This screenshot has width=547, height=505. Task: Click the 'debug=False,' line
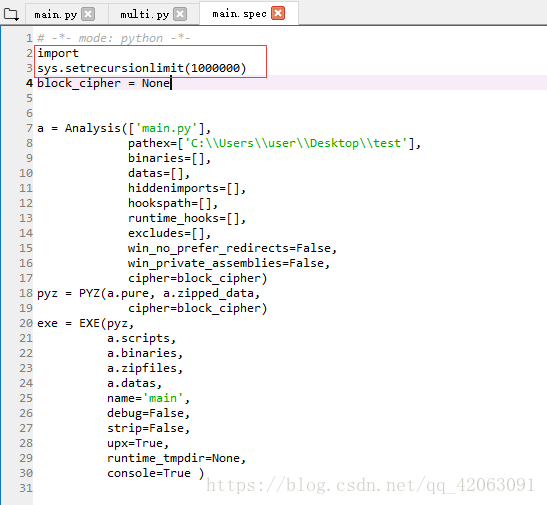149,413
